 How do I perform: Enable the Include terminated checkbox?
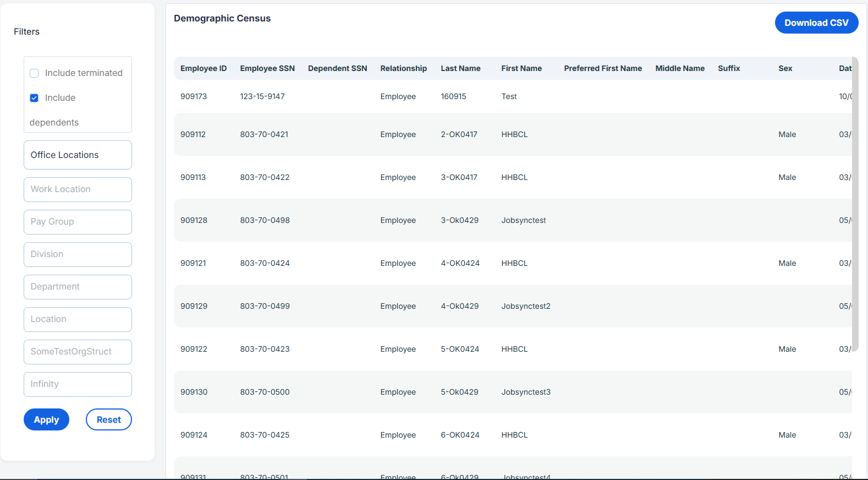(34, 73)
